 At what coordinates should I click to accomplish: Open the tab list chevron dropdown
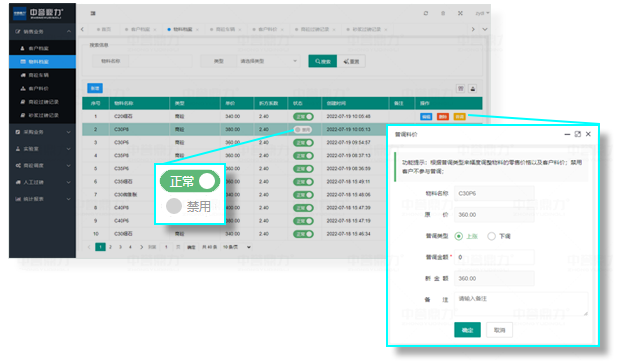tap(485, 30)
